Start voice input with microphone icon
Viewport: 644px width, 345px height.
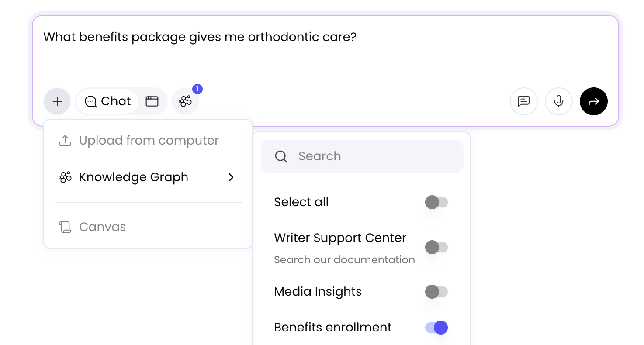558,101
